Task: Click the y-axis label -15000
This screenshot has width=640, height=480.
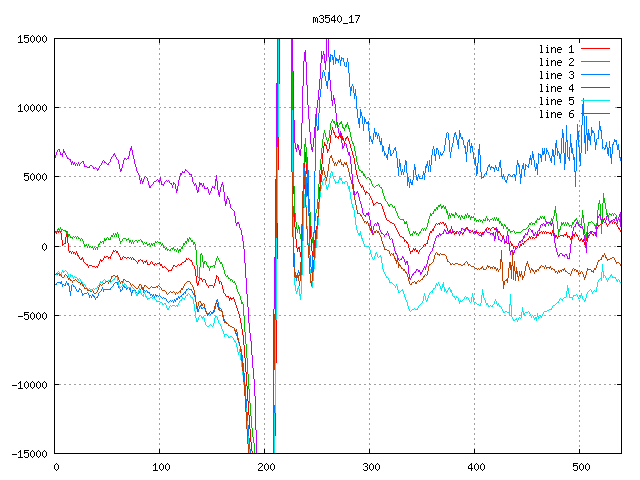Action: coord(29,454)
